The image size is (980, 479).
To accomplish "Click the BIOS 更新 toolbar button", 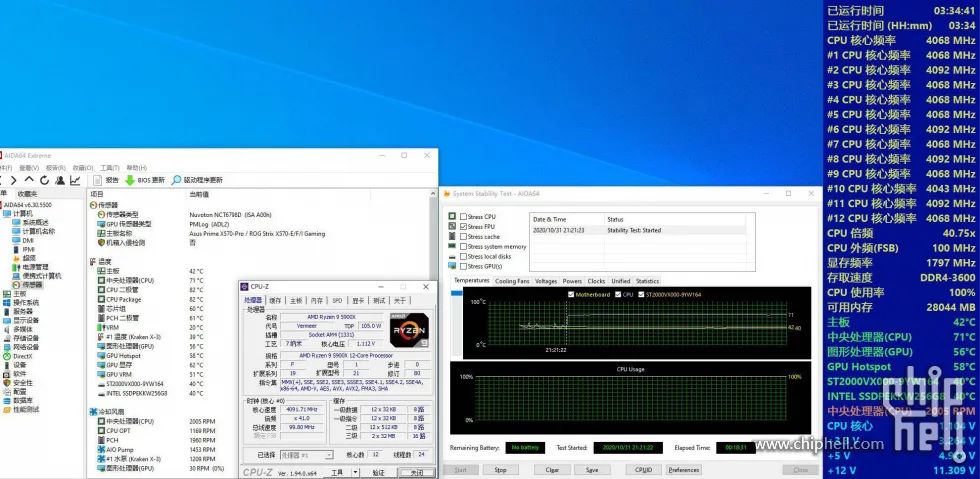I will 145,180.
